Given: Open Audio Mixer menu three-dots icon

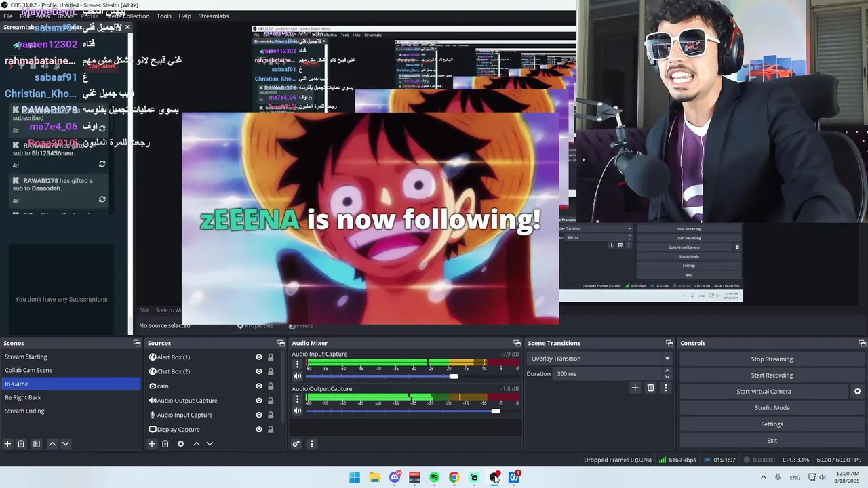Looking at the screenshot, I should [312, 444].
